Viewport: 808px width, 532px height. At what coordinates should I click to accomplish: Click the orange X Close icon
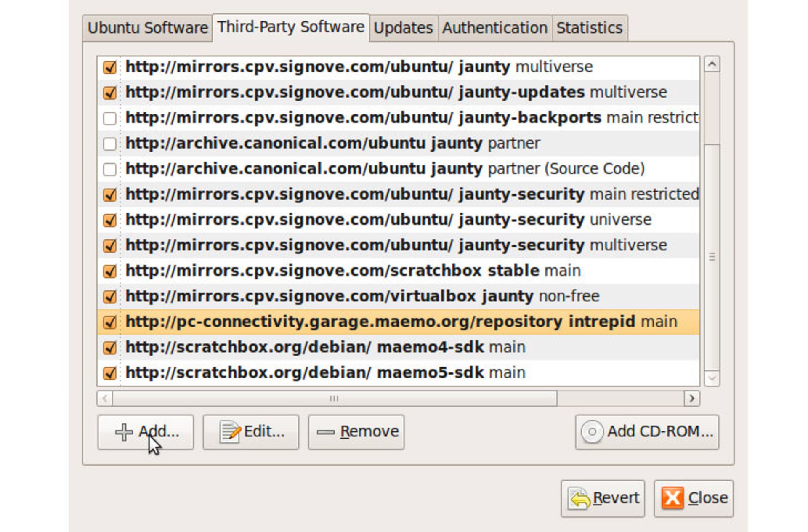[x=672, y=498]
